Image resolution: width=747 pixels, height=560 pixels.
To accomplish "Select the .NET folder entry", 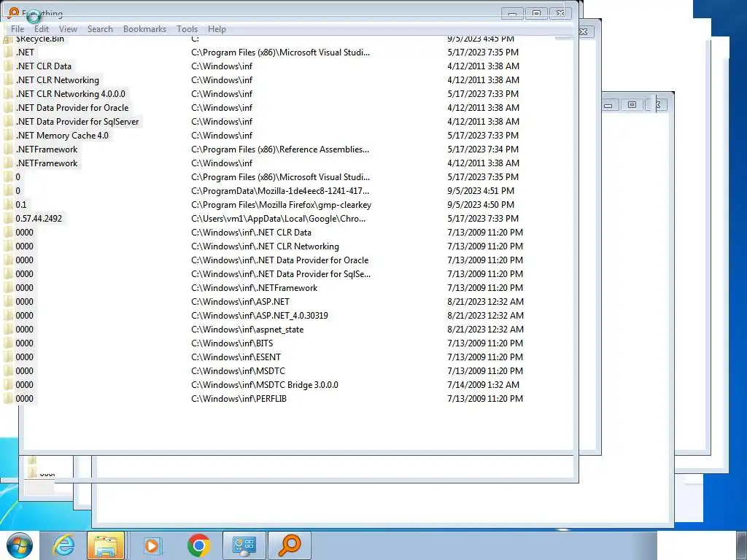I will pos(25,52).
